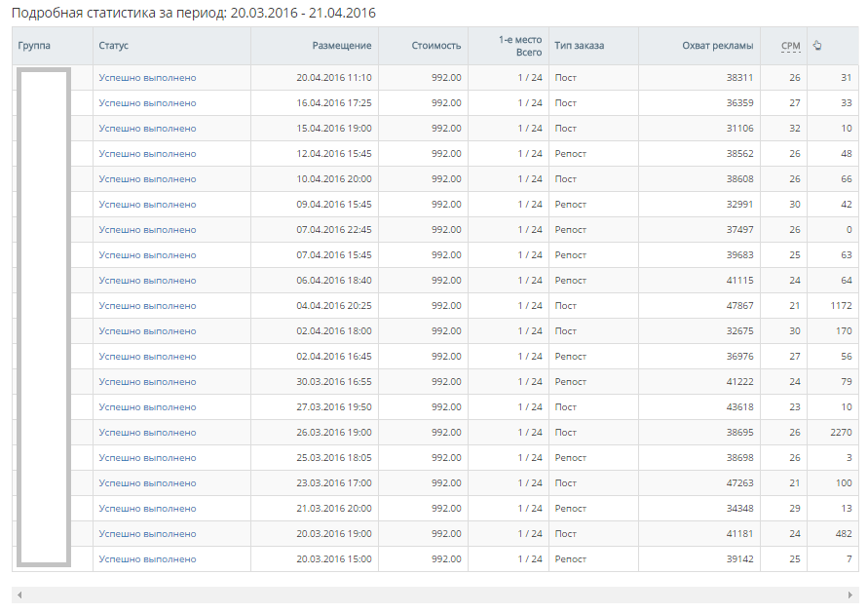Image resolution: width=868 pixels, height=614 pixels.
Task: Click the Стоимость column header
Action: (x=435, y=46)
